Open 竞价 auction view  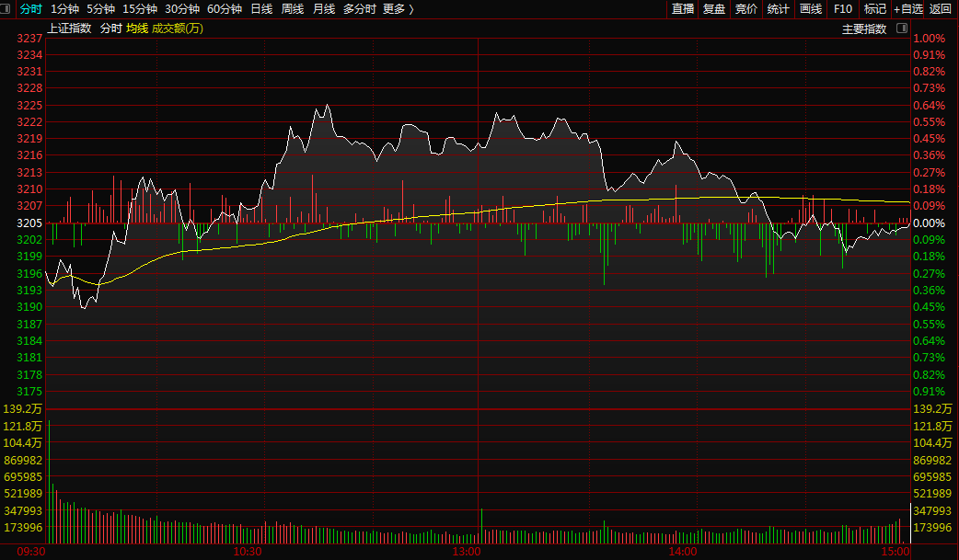click(746, 9)
